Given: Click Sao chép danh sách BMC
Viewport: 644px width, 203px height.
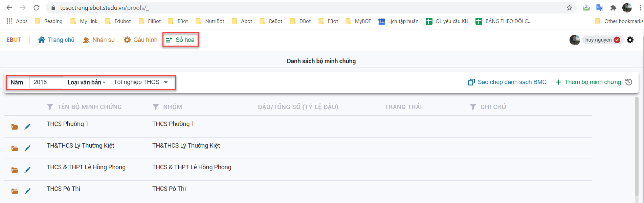Looking at the screenshot, I should pos(507,82).
